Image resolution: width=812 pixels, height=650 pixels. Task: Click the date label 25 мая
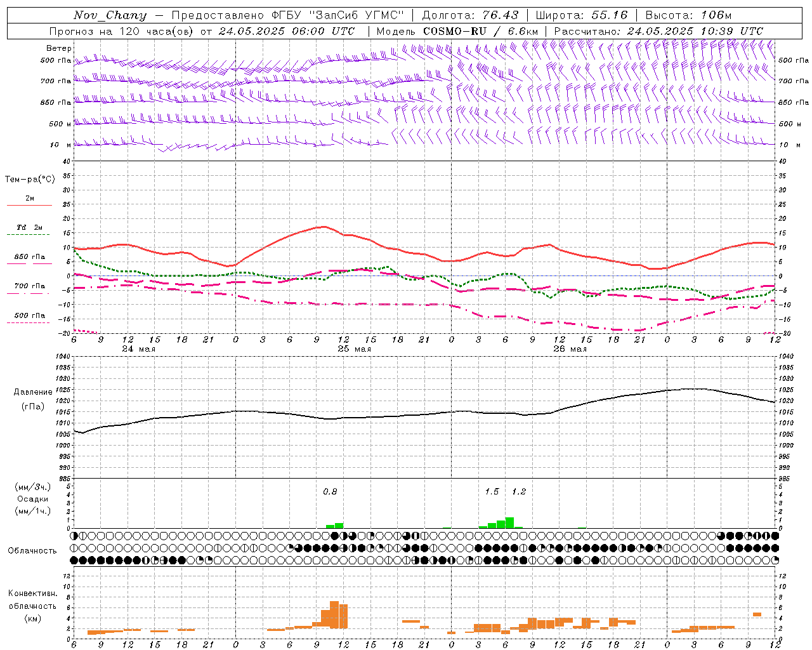click(355, 349)
